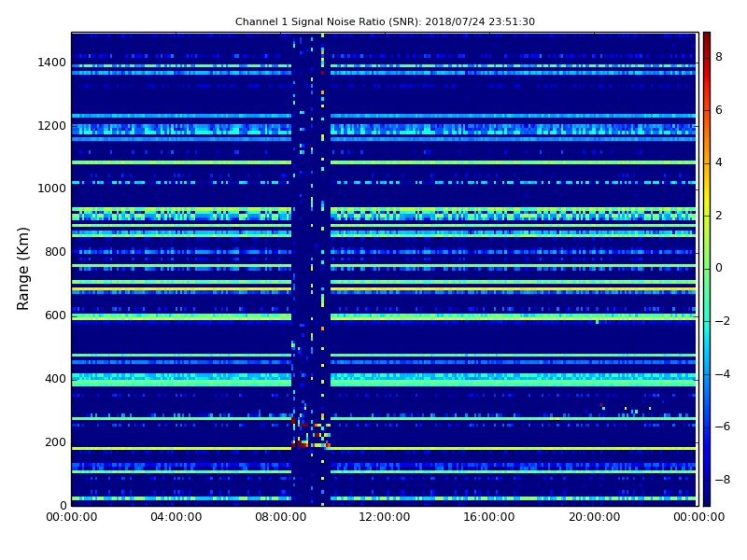
Task: Click the x-axis time label 20:00:00
Action: tap(594, 517)
